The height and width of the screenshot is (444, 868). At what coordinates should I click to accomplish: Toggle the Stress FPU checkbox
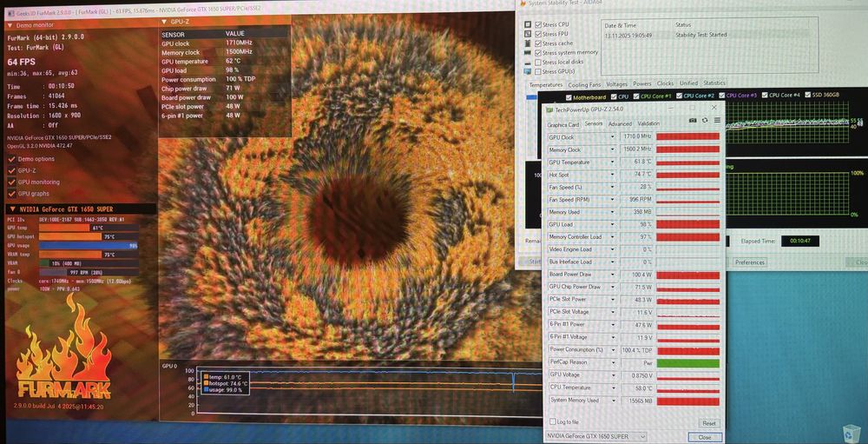pyautogui.click(x=538, y=34)
